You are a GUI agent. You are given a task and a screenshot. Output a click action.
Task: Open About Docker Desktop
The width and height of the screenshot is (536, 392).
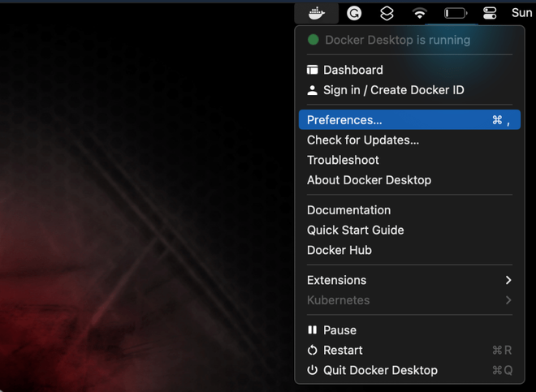point(409,180)
